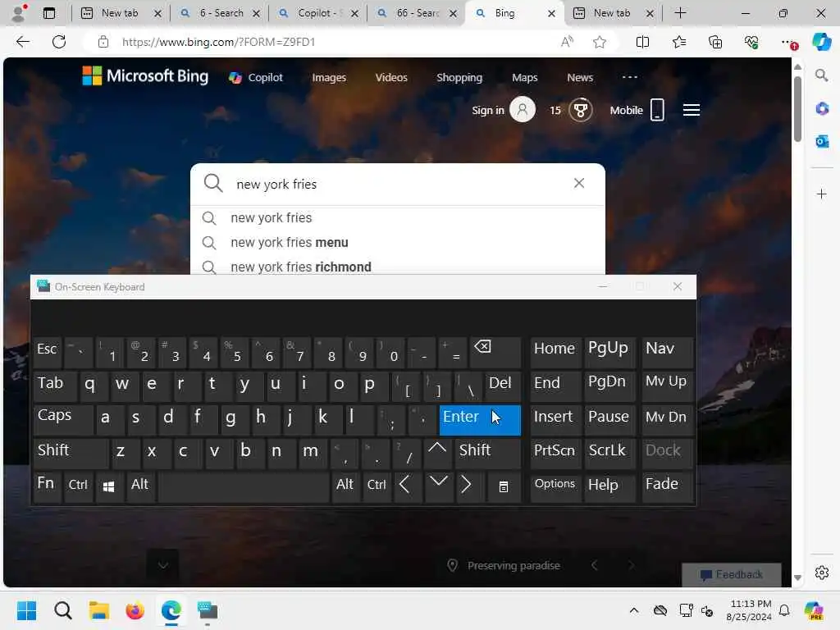840x630 pixels.
Task: Open Collections icon in Edge toolbar
Action: pyautogui.click(x=715, y=42)
